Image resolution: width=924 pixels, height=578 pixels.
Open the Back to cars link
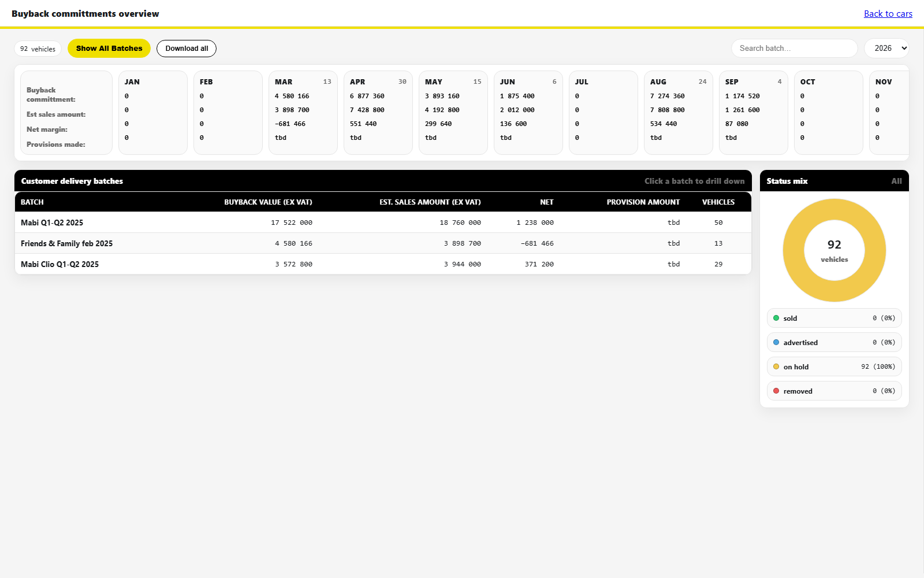888,14
